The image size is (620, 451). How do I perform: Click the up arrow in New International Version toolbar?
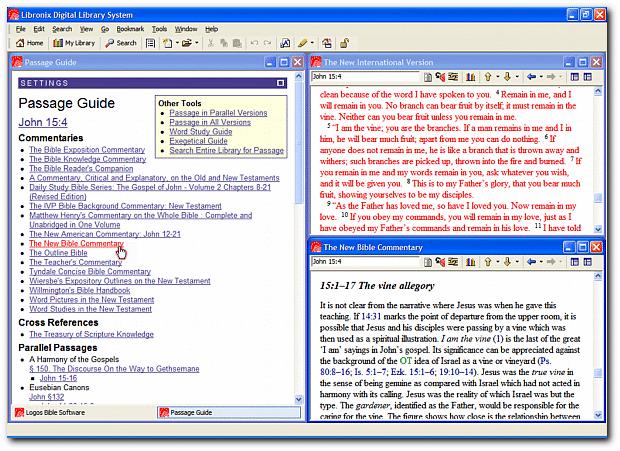[x=488, y=77]
